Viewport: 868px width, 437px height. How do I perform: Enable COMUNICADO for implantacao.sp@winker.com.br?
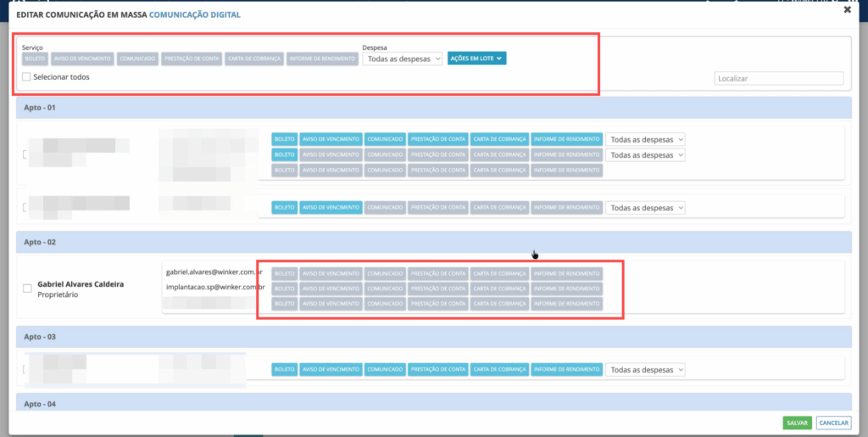(385, 289)
